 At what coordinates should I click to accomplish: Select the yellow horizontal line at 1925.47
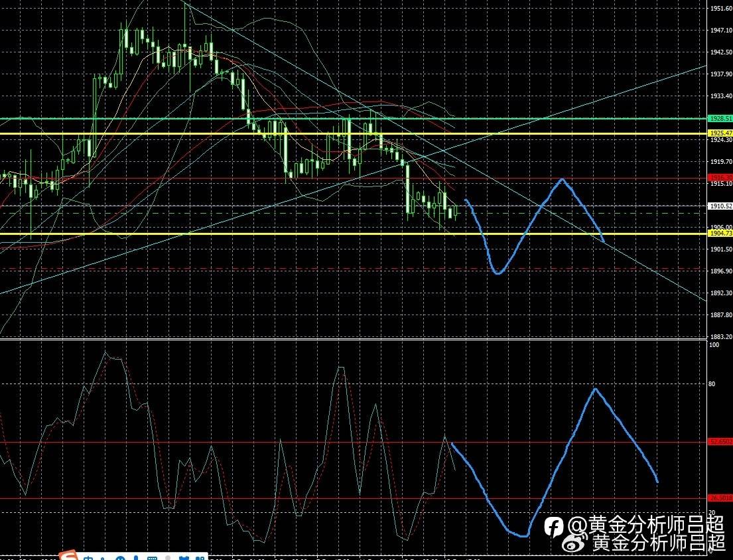(354, 133)
